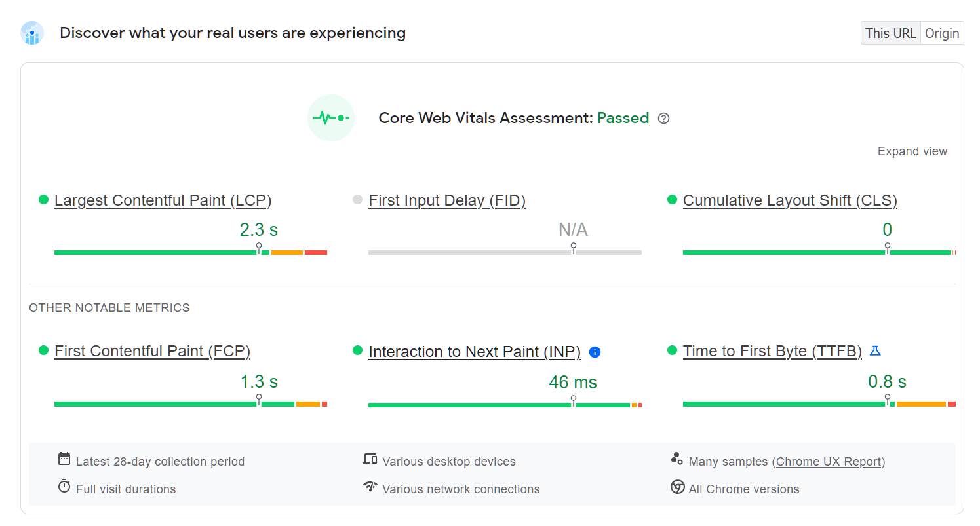Click the lab flask icon beside TTFB
The height and width of the screenshot is (526, 980).
(x=875, y=351)
